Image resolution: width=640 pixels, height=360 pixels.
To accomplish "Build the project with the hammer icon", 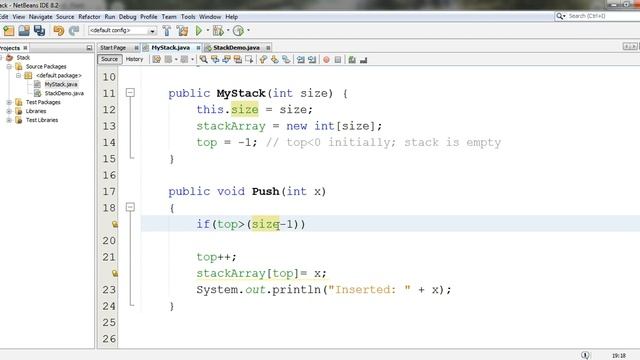I will click(167, 31).
